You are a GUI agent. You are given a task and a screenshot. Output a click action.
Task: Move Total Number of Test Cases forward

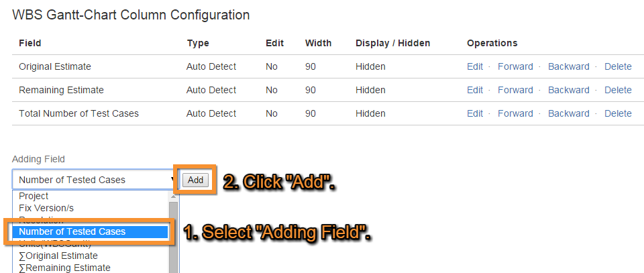click(x=515, y=113)
